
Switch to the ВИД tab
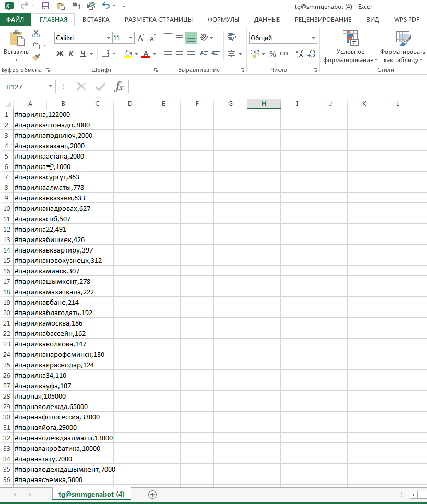(373, 20)
